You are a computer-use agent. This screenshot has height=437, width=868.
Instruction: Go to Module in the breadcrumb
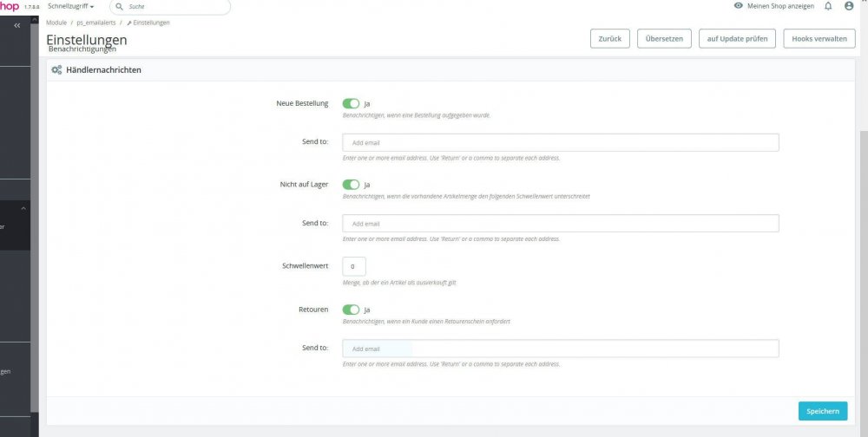(x=56, y=23)
